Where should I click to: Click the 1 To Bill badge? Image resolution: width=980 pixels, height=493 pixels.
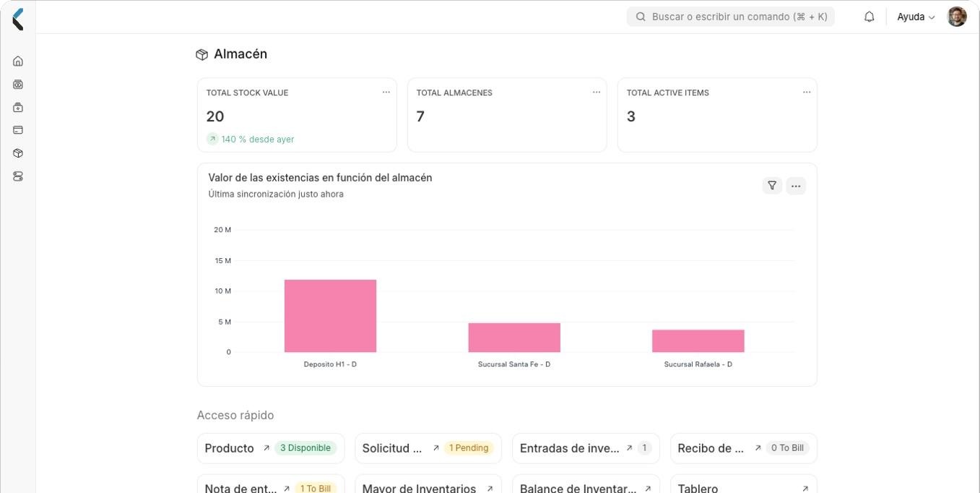316,489
